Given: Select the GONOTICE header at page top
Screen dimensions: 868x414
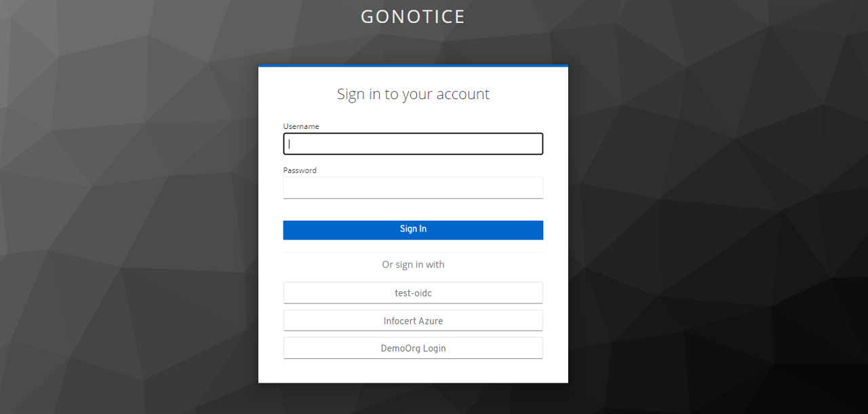Looking at the screenshot, I should [x=413, y=17].
